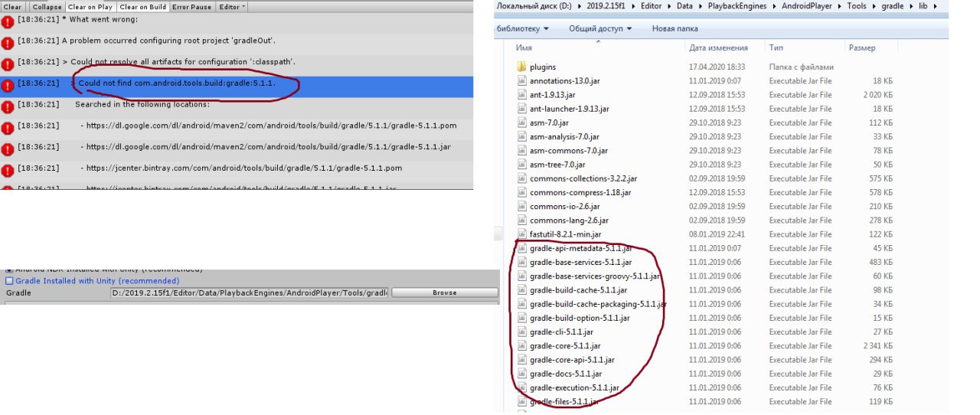The width and height of the screenshot is (980, 415).
Task: Click jar icon of annotations-13.0.jar
Action: [522, 80]
